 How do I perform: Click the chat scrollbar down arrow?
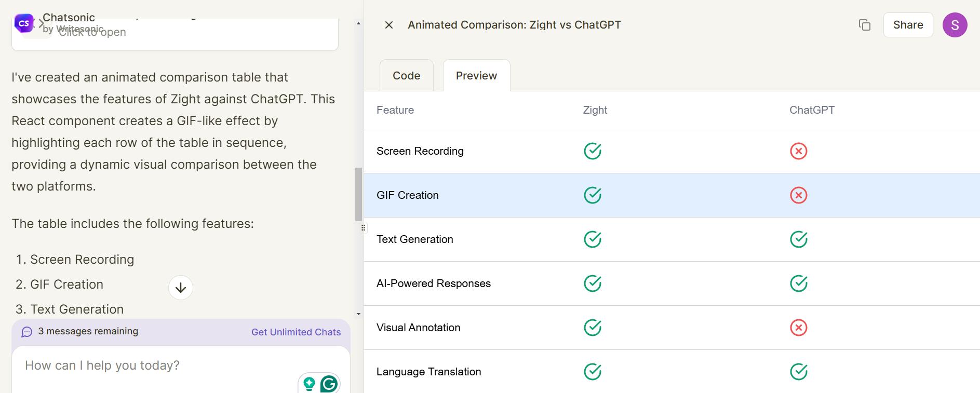point(358,314)
